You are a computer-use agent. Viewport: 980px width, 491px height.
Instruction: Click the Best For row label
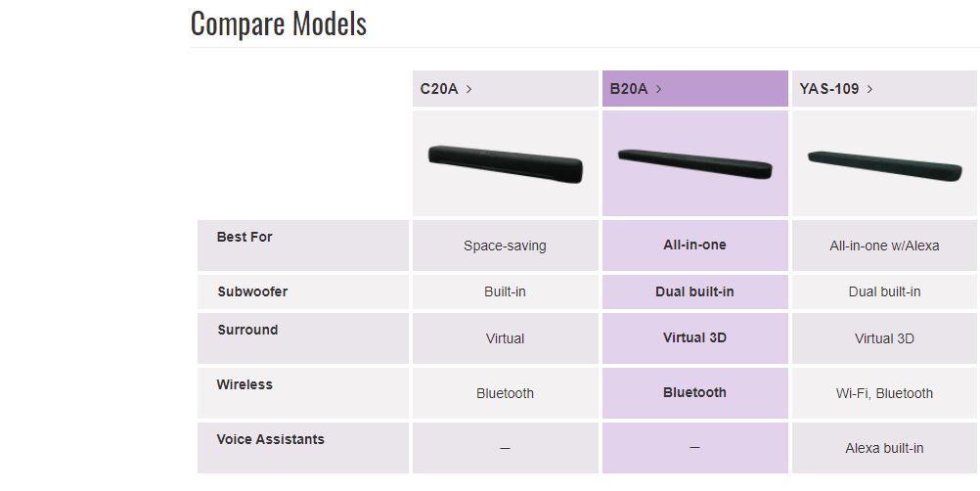click(245, 237)
